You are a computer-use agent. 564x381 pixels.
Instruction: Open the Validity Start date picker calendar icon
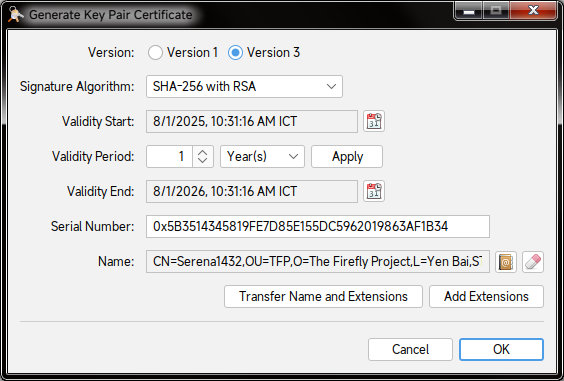(x=374, y=121)
